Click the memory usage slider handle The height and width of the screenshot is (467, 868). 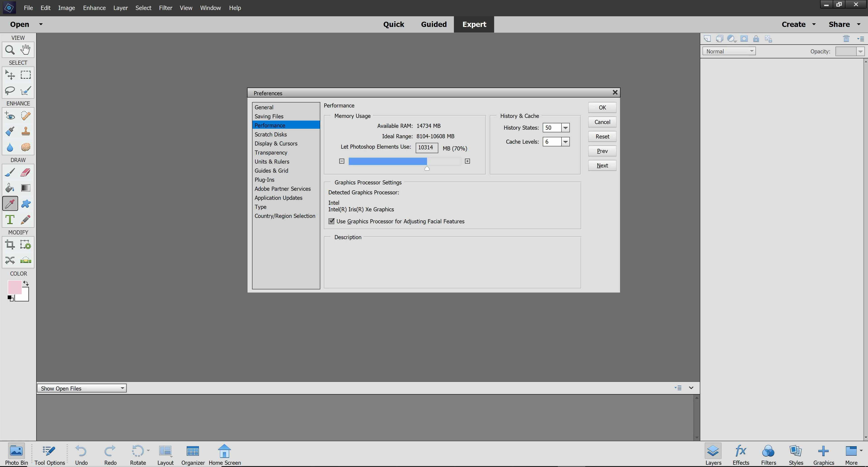(427, 168)
